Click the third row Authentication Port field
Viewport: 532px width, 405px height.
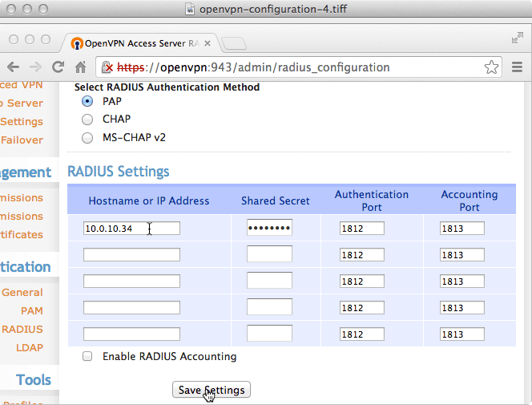pos(362,281)
